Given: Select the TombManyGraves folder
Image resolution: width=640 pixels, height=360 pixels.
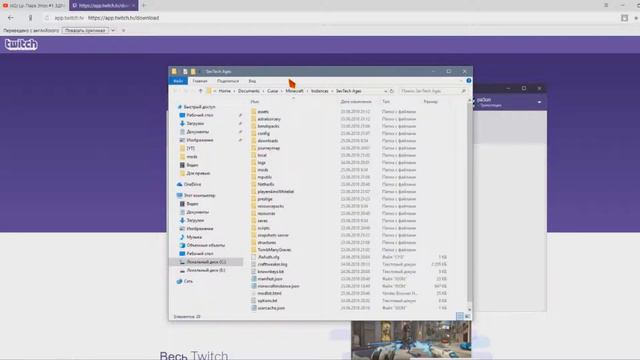Looking at the screenshot, I should pyautogui.click(x=274, y=250).
